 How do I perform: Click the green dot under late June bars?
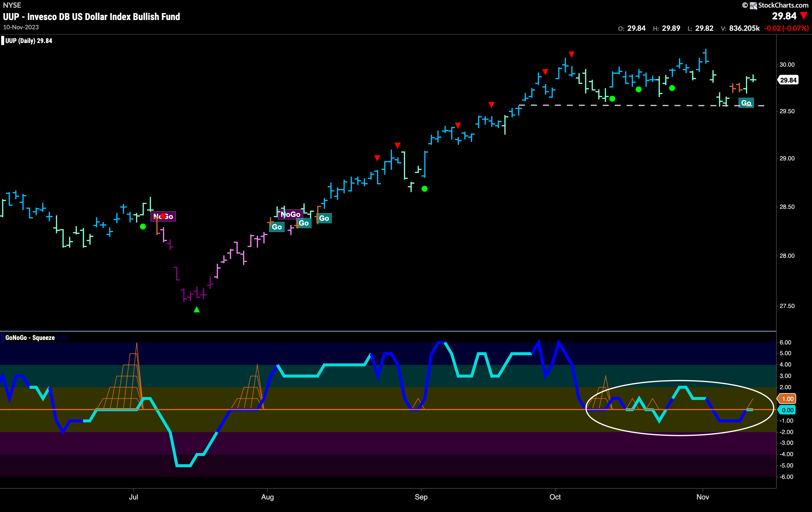(x=143, y=227)
